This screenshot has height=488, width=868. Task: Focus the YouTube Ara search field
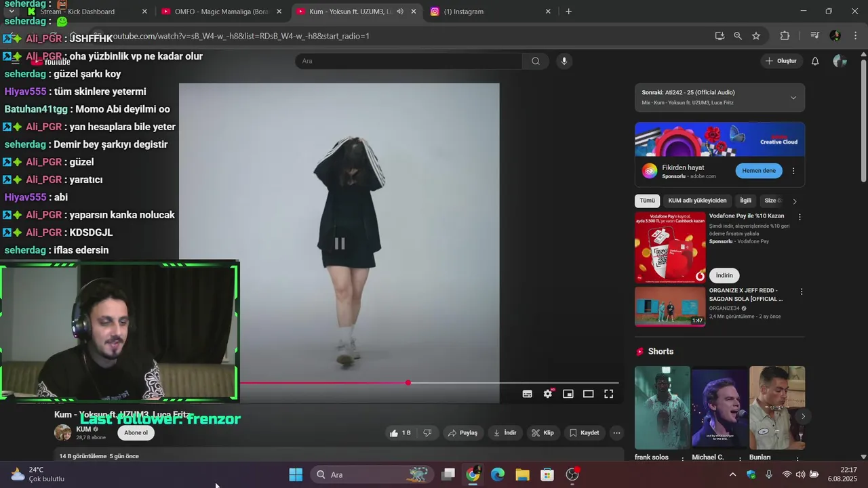point(409,61)
